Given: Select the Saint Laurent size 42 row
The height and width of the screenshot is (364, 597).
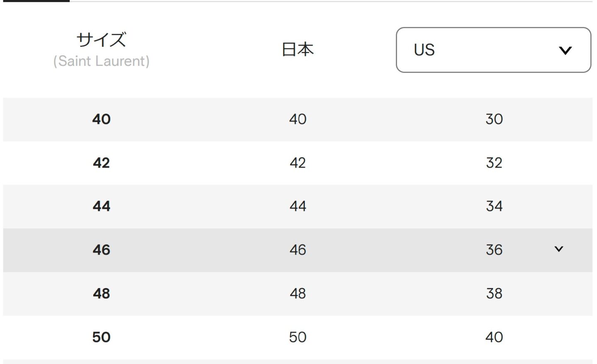Looking at the screenshot, I should coord(101,163).
